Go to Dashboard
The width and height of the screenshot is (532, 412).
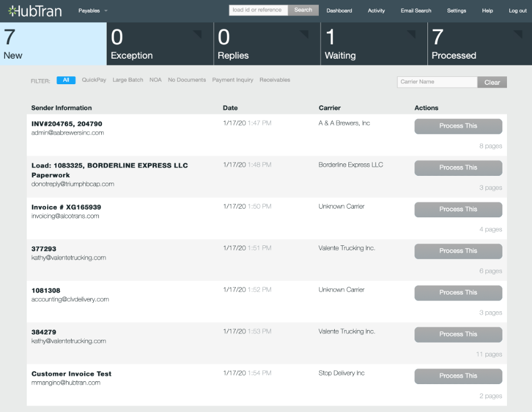coord(339,11)
